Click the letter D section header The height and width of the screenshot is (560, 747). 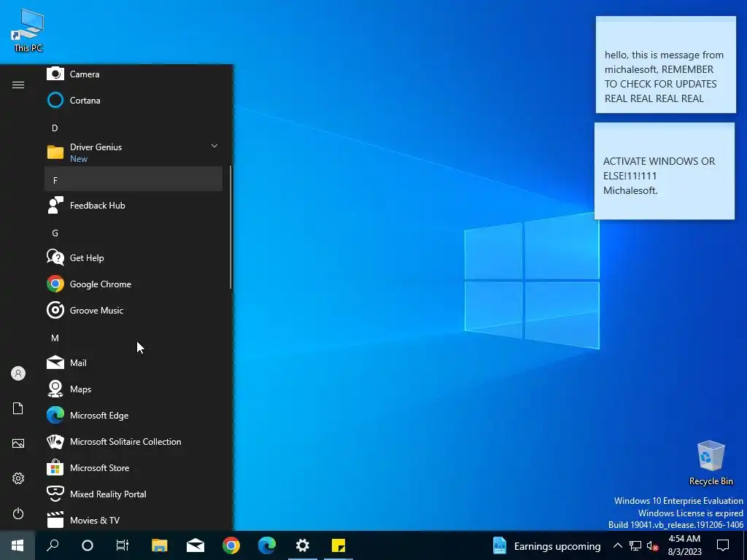pyautogui.click(x=133, y=128)
